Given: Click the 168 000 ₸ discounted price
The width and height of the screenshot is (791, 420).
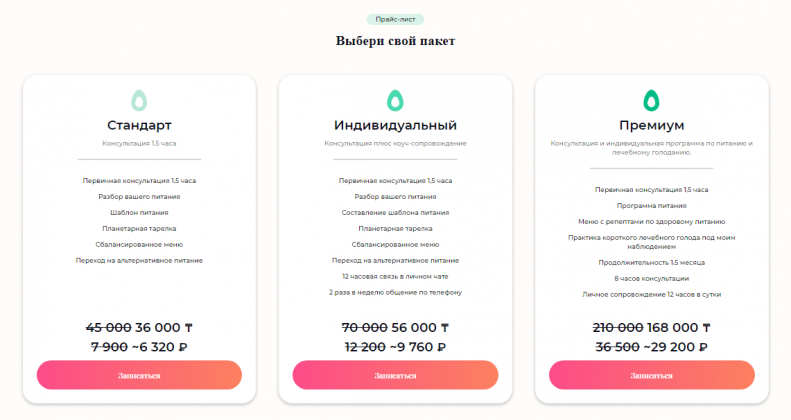Looking at the screenshot, I should (679, 328).
